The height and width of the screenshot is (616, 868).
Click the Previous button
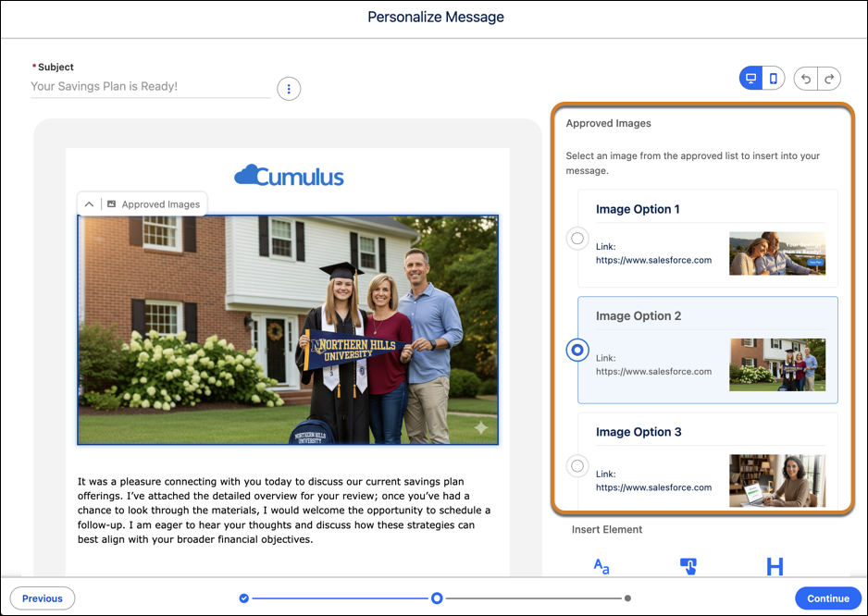(x=43, y=598)
